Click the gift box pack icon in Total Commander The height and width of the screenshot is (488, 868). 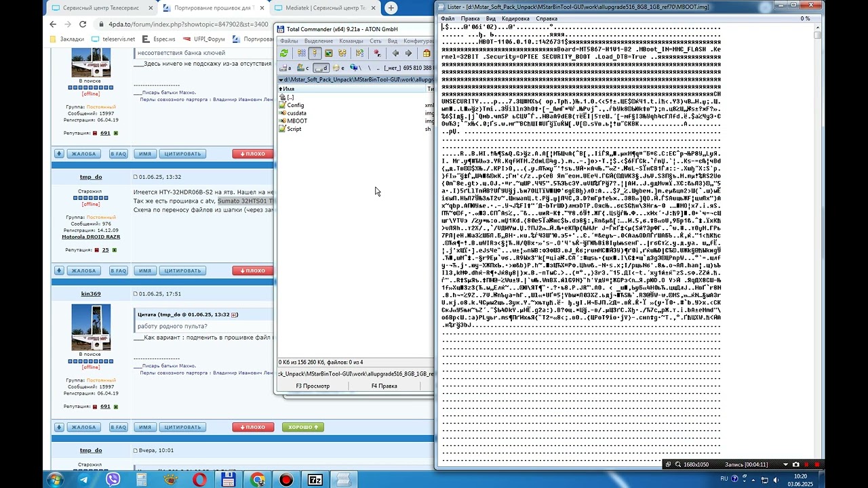427,53
